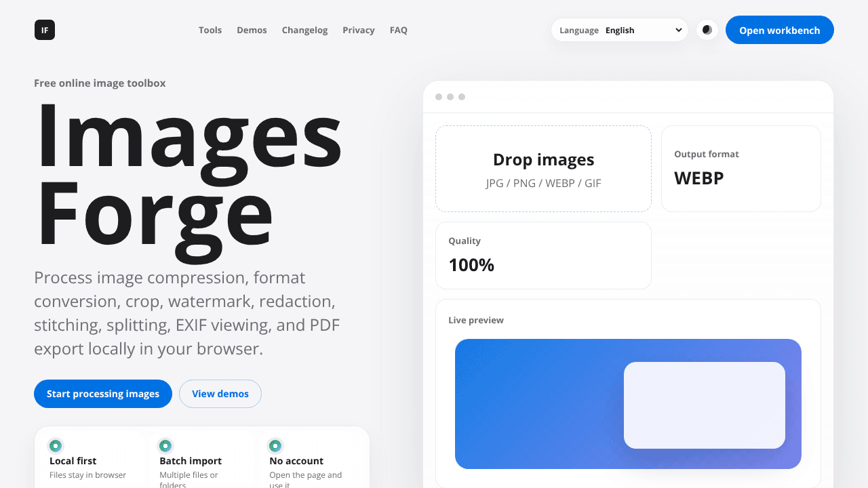Click the Drop images upload area
The height and width of the screenshot is (488, 868).
543,169
